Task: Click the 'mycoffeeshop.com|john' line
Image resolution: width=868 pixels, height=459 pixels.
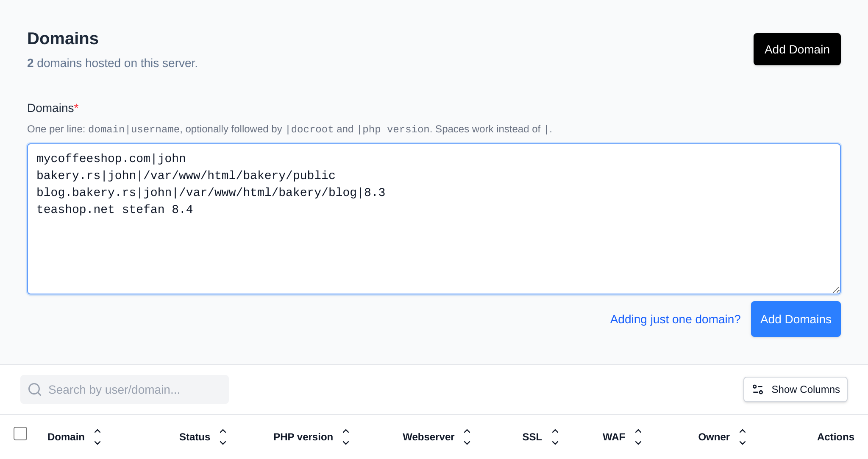Action: [x=111, y=159]
